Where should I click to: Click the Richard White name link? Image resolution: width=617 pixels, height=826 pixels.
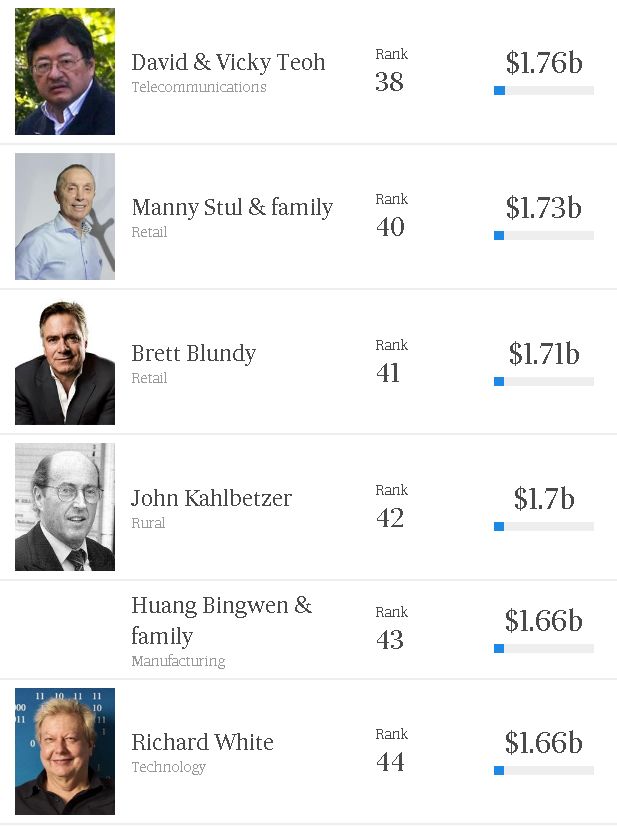pyautogui.click(x=202, y=742)
